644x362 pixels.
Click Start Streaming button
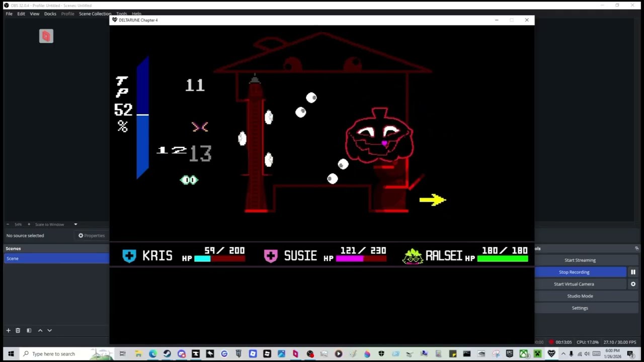tap(580, 260)
